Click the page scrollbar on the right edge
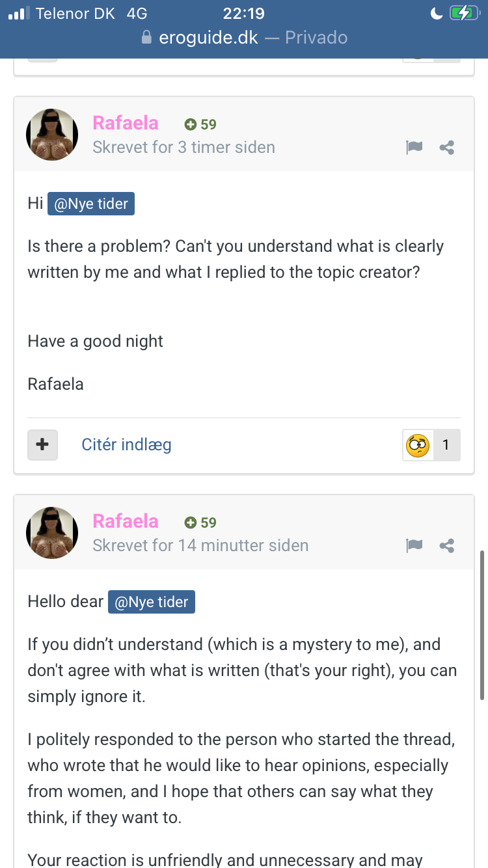The height and width of the screenshot is (868, 488). click(x=481, y=625)
